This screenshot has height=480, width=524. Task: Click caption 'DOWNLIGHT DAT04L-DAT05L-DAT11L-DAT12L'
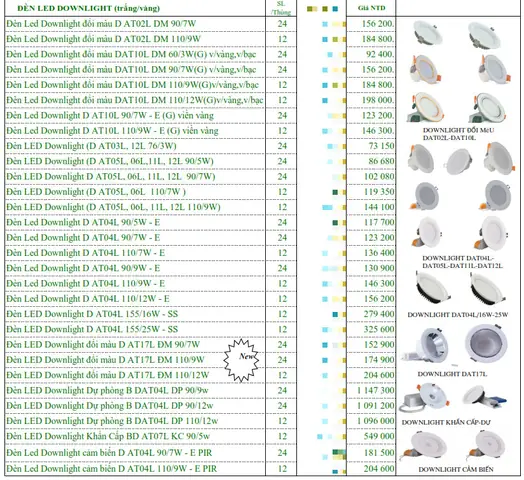[462, 262]
